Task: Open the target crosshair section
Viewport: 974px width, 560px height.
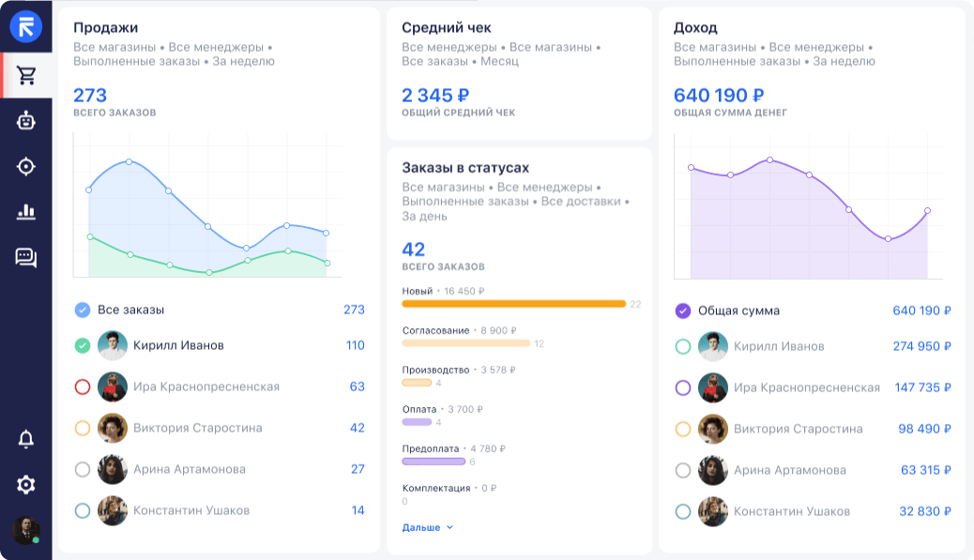Action: [x=26, y=166]
